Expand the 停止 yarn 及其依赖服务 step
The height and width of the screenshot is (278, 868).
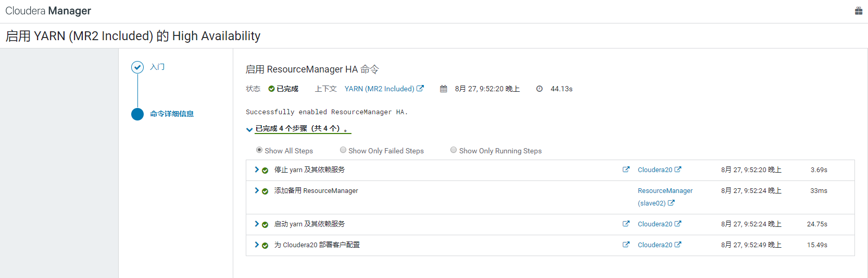(x=257, y=170)
